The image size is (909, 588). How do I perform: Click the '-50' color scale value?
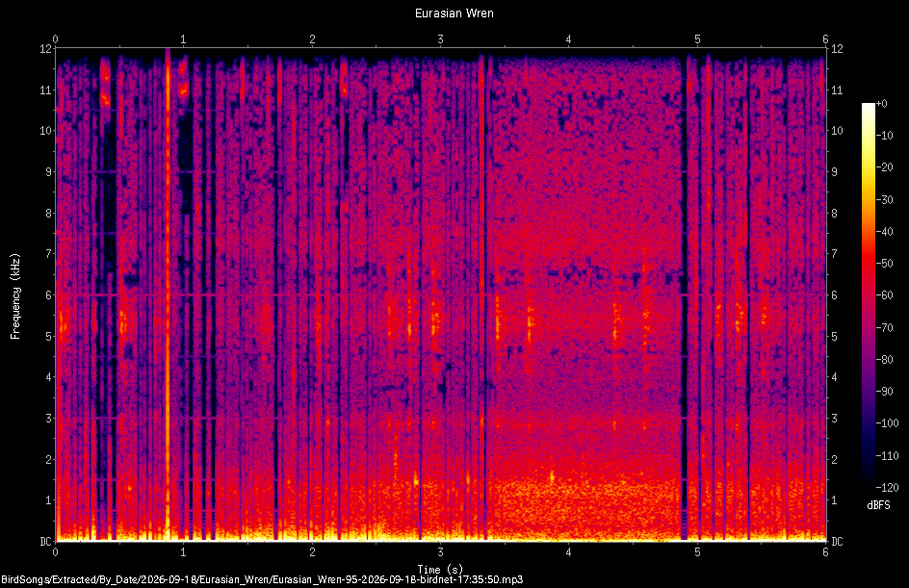coord(885,264)
